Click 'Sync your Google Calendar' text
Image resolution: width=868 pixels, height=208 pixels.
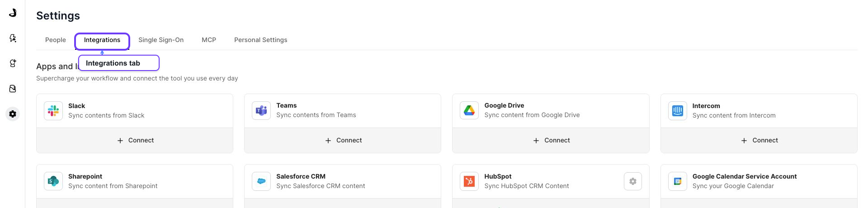point(733,186)
